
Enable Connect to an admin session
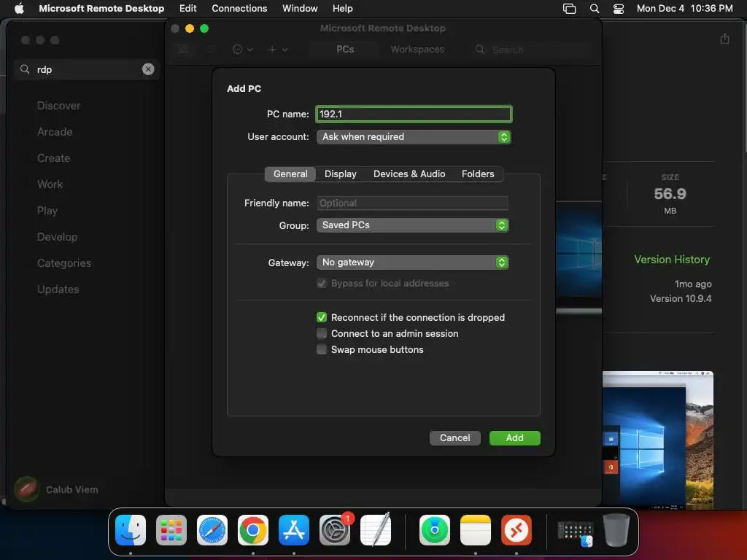pyautogui.click(x=322, y=333)
